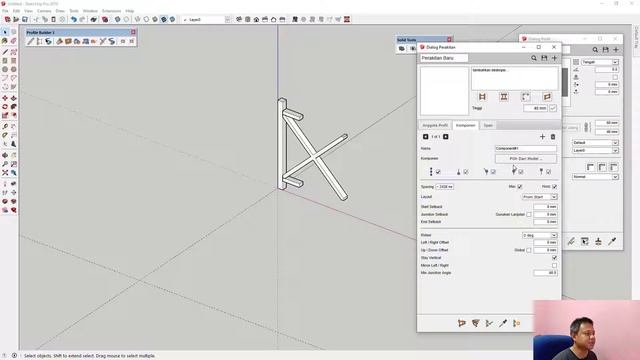Open the Default dropdown in Dialog Profil
640x360 pixels.
[595, 142]
